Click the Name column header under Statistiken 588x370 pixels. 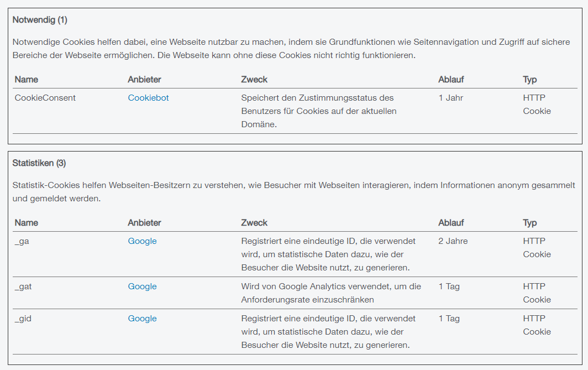coord(27,223)
